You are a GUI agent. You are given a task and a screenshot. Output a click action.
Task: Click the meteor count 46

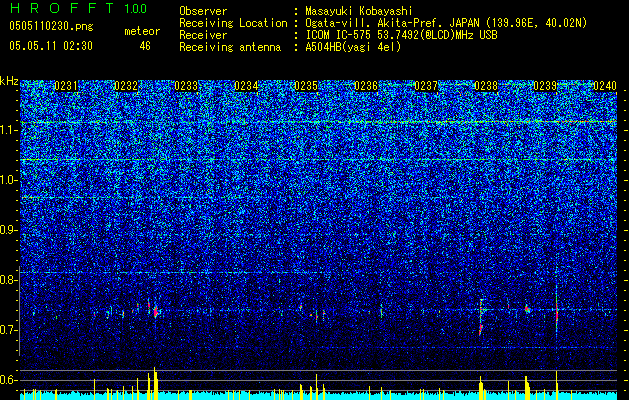tap(145, 46)
